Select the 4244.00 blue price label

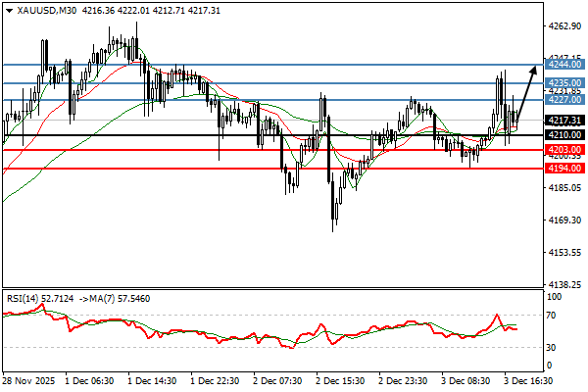pyautogui.click(x=565, y=65)
